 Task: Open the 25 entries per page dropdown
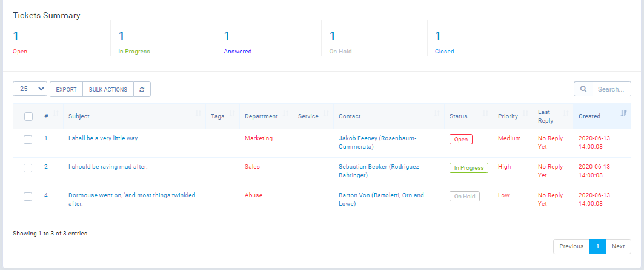click(30, 89)
